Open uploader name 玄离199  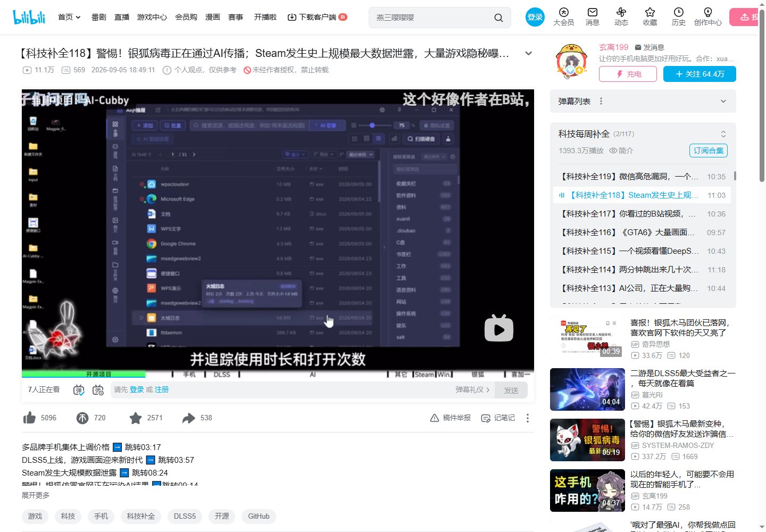coord(614,47)
